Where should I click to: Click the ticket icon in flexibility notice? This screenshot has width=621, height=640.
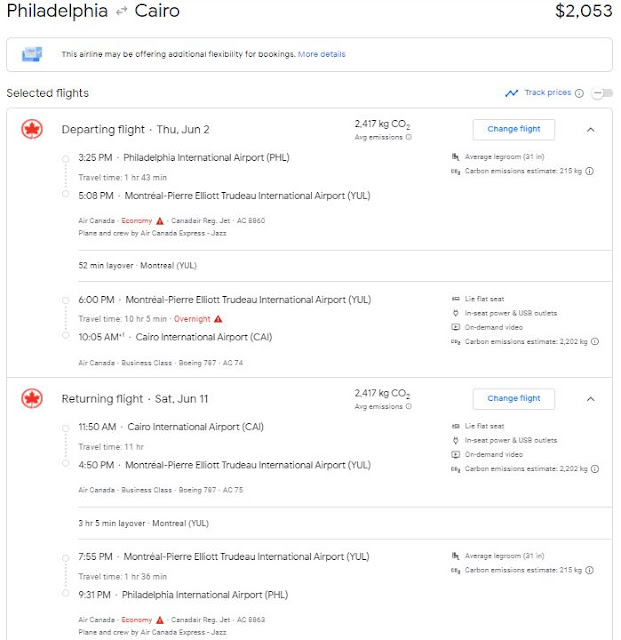pos(32,54)
